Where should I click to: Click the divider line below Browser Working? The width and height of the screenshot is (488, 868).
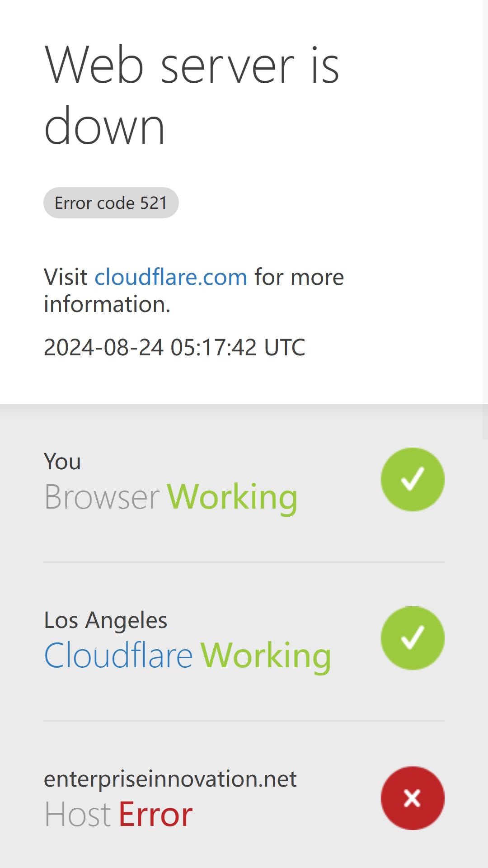click(x=244, y=562)
